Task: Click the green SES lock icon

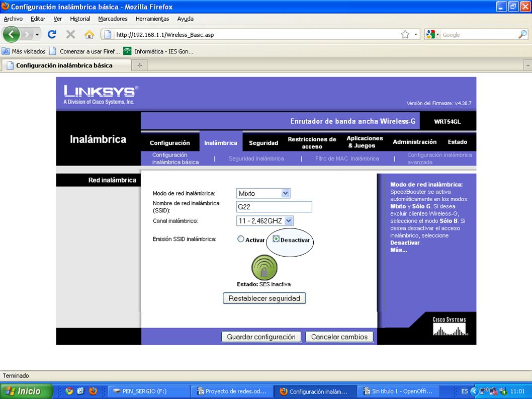Action: [264, 268]
